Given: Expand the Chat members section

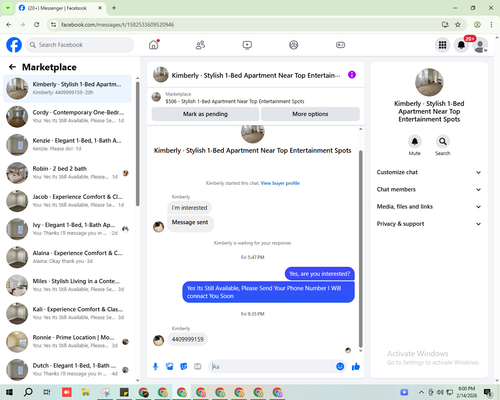Looking at the screenshot, I should click(429, 189).
